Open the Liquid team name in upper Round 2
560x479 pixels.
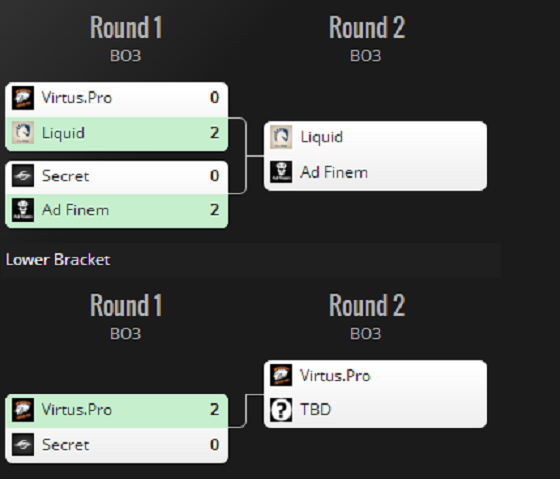322,137
